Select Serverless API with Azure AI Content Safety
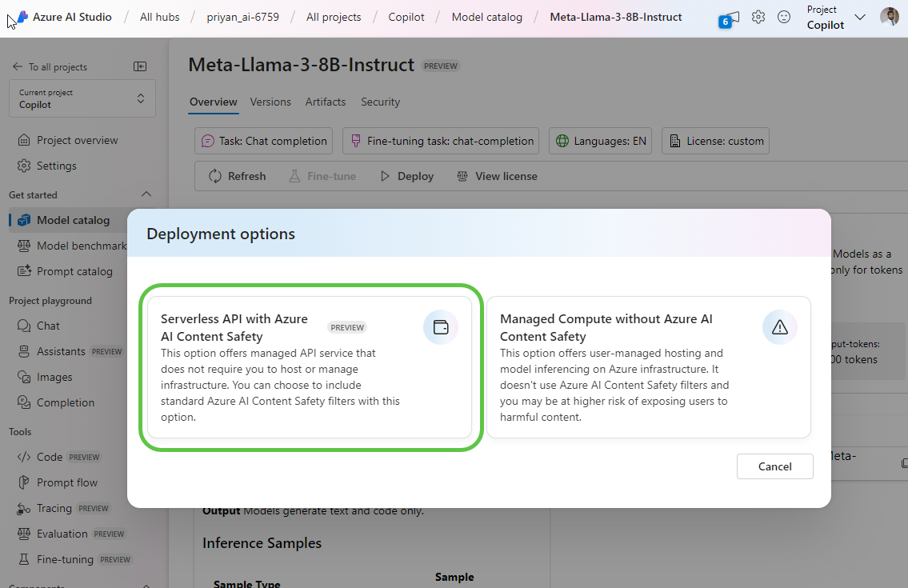The height and width of the screenshot is (588, 908). (310, 368)
